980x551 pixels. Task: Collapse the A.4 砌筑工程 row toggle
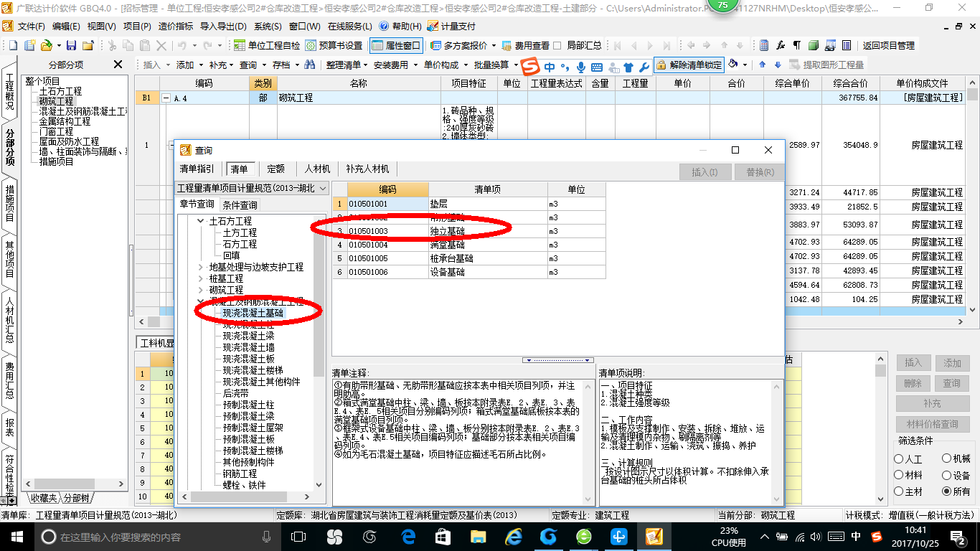coord(166,98)
